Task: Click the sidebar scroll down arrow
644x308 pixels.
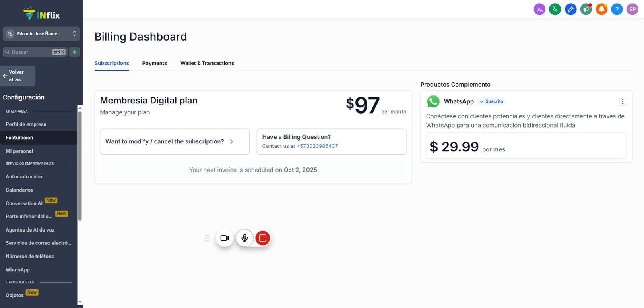Action: pyautogui.click(x=80, y=302)
